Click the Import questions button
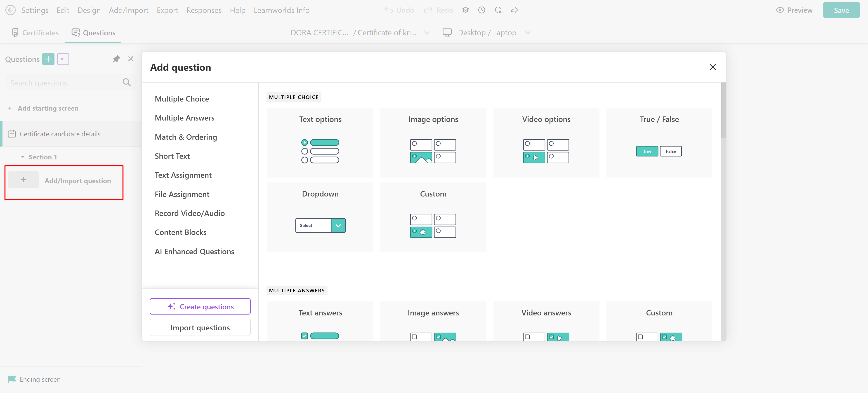Viewport: 868px width, 393px height. coord(200,328)
